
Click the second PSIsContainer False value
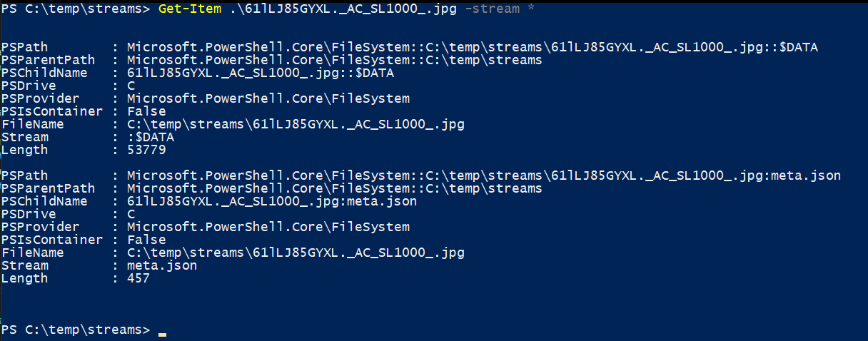tap(146, 240)
